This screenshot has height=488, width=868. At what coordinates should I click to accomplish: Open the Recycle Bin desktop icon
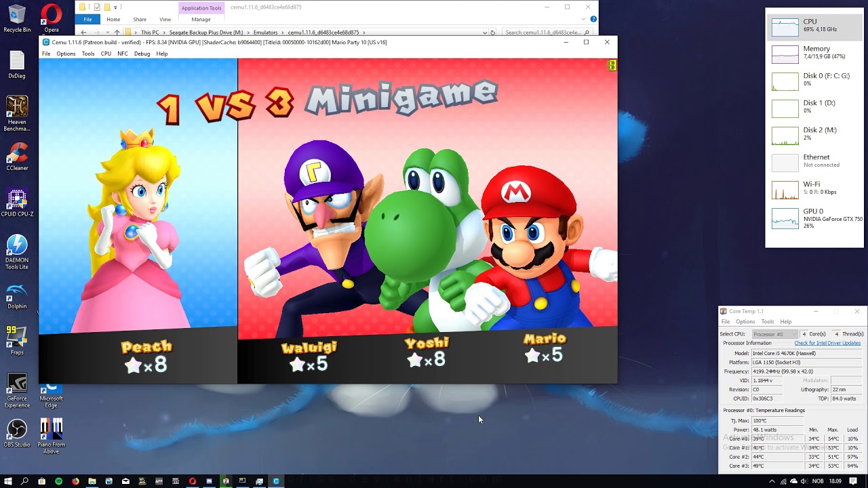[x=17, y=19]
